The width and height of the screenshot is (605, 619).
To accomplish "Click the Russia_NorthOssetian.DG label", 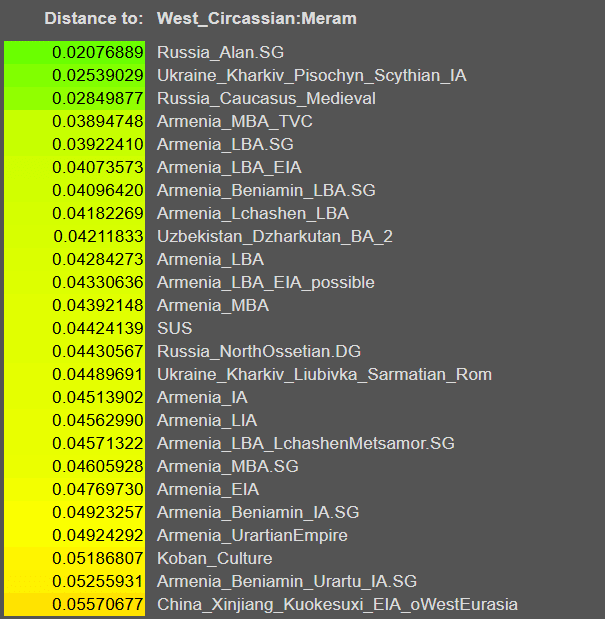I will (259, 351).
